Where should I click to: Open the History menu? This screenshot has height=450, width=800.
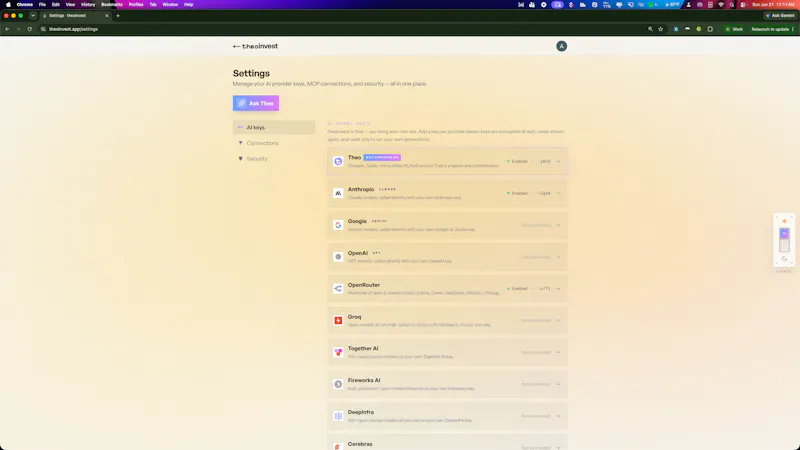coord(88,5)
